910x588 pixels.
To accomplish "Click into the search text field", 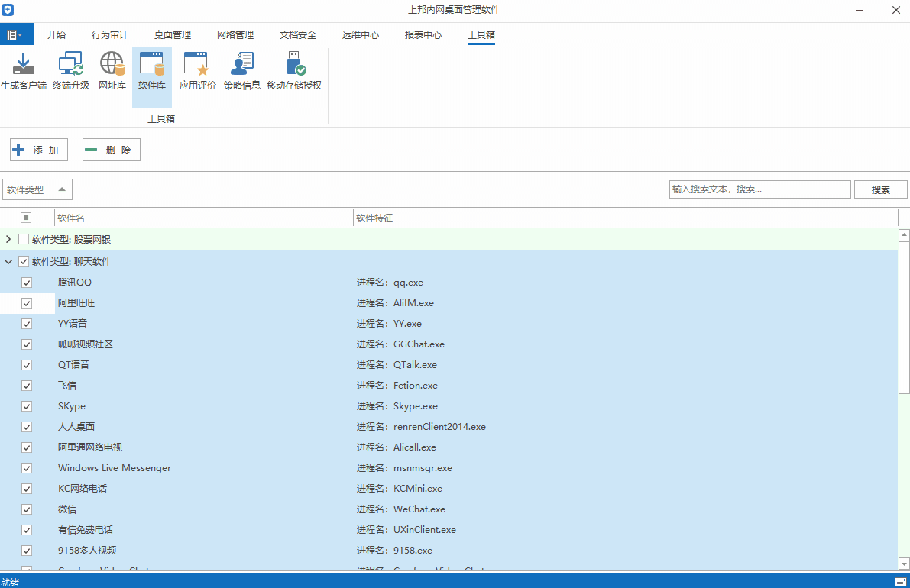I will (x=759, y=189).
